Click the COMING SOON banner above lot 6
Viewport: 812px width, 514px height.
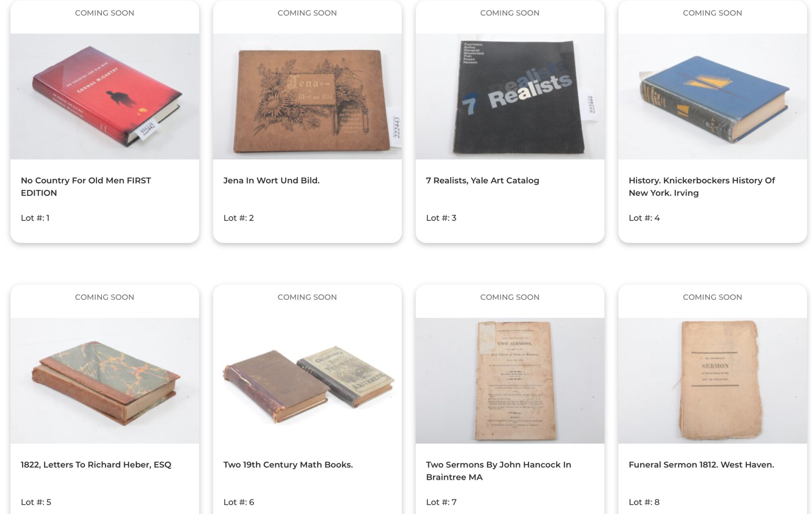click(x=307, y=297)
